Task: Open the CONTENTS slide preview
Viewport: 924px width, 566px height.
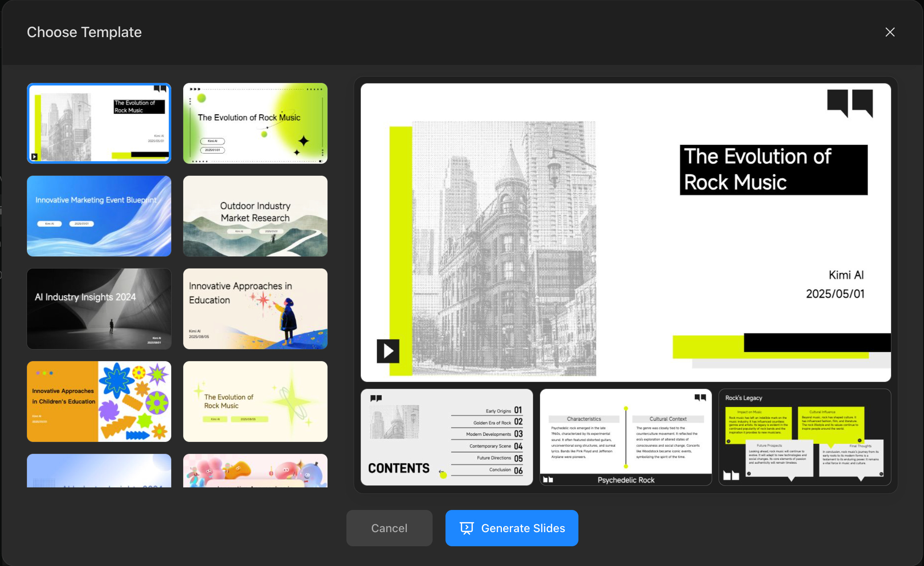Action: click(x=447, y=437)
